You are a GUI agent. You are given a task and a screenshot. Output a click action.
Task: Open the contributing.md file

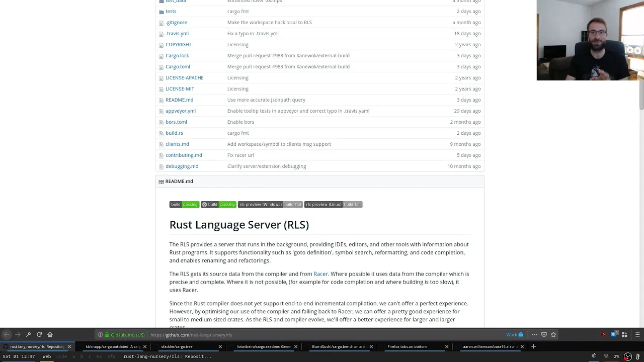click(x=184, y=155)
